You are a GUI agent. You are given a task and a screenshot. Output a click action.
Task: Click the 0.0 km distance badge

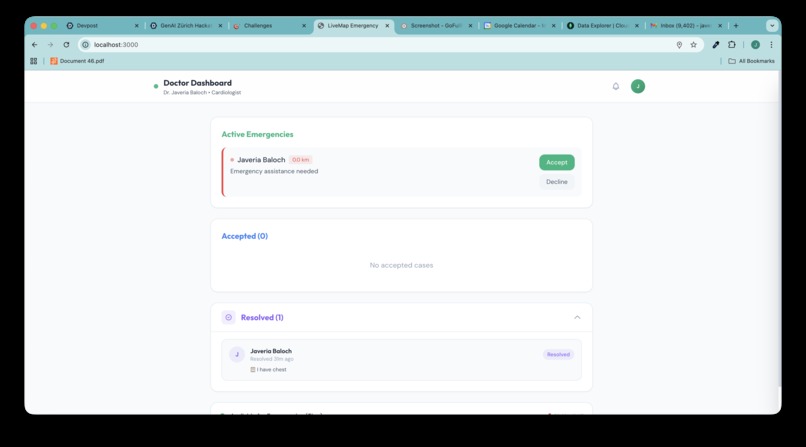coord(301,160)
